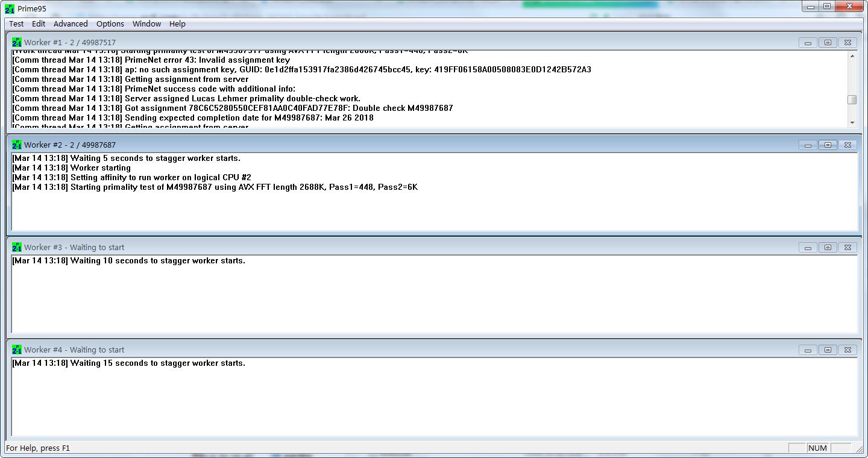Open the Edit menu

(39, 24)
